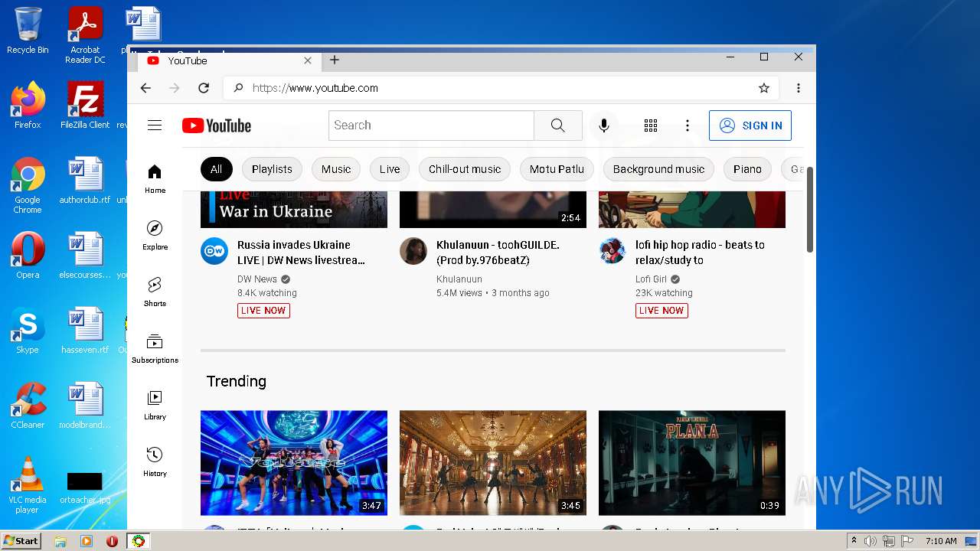Click into the YouTube search field
This screenshot has width=980, height=551.
coord(431,126)
